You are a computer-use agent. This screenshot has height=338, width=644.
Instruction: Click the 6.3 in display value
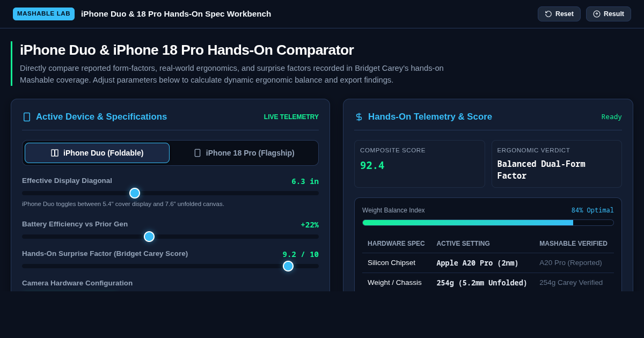pos(305,181)
